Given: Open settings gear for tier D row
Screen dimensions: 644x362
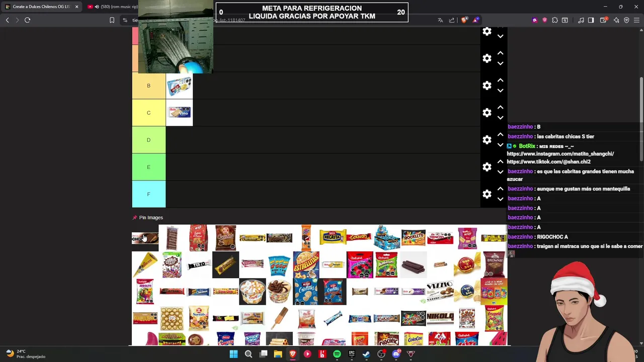Looking at the screenshot, I should click(487, 140).
